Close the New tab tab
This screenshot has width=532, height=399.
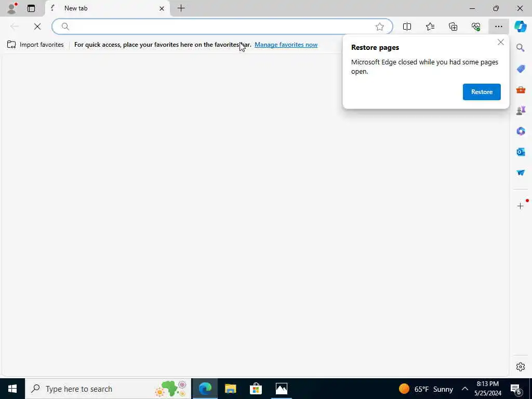pyautogui.click(x=162, y=8)
